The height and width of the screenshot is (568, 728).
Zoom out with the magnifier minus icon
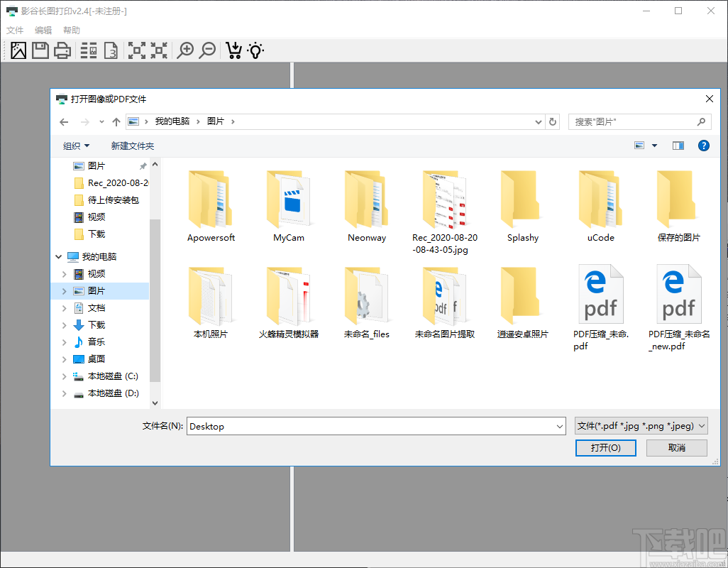click(x=206, y=50)
